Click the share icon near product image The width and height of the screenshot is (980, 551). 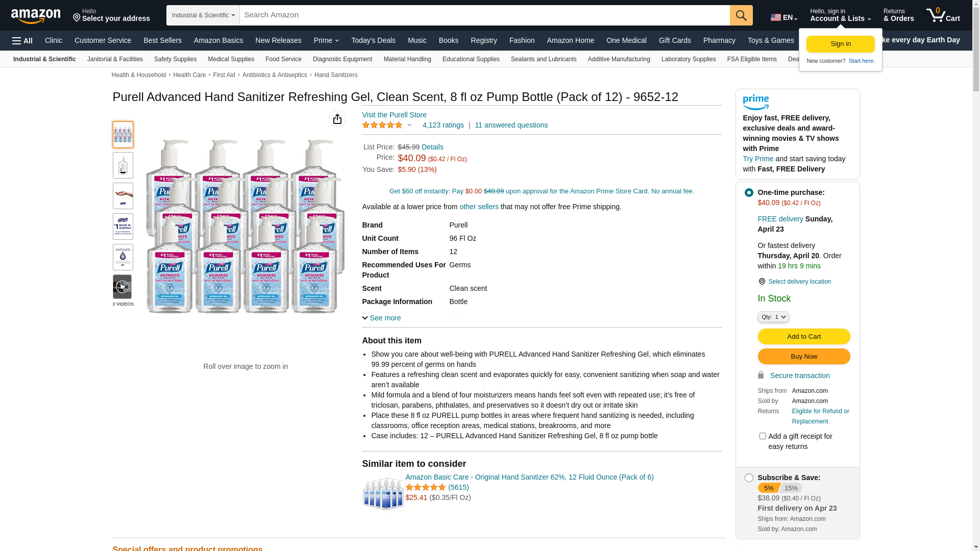coord(337,119)
